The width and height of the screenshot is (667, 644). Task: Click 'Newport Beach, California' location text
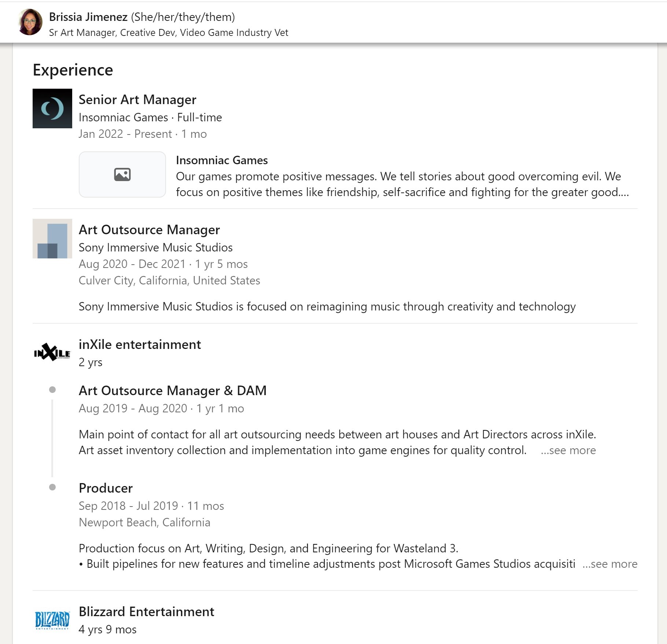[144, 522]
